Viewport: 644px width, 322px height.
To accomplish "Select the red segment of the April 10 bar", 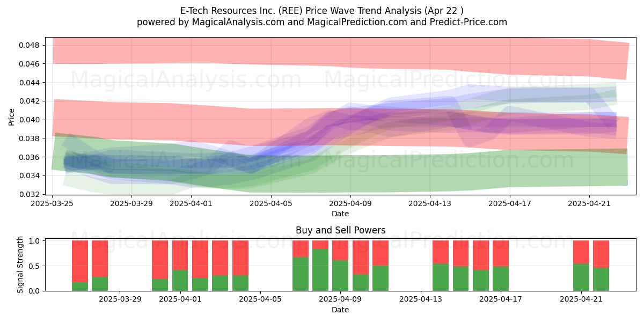I will click(361, 258).
